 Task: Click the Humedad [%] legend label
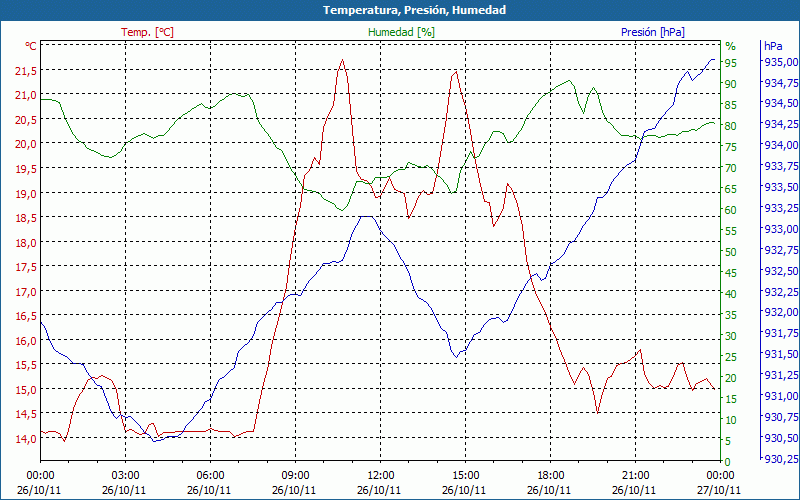[x=401, y=32]
